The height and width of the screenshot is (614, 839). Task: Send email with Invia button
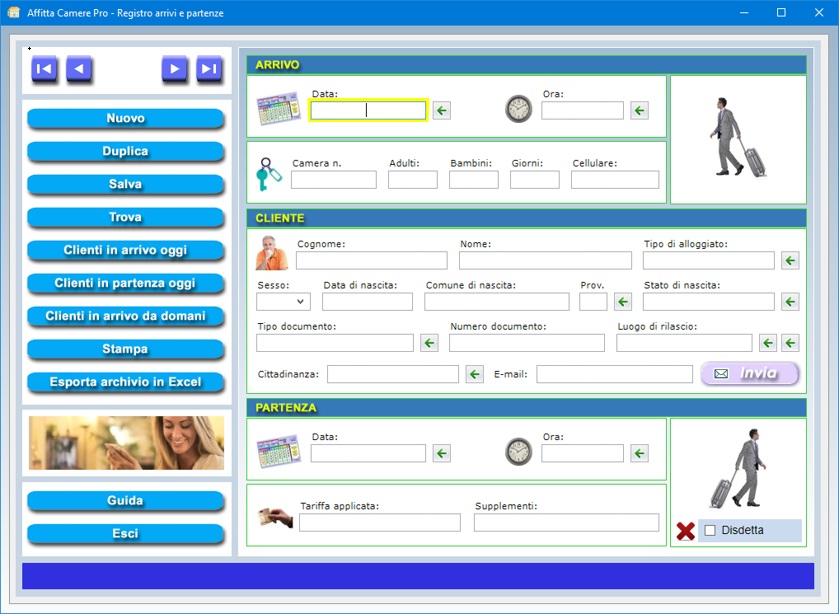[750, 374]
